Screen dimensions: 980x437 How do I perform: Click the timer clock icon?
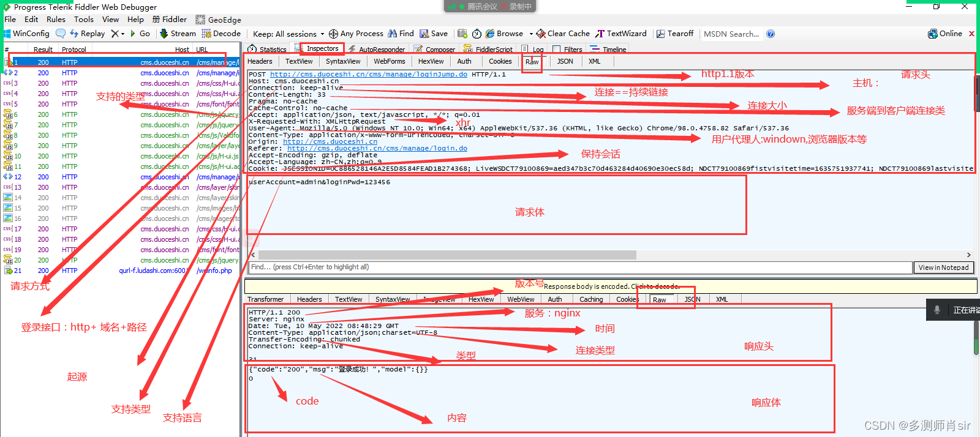pos(477,34)
